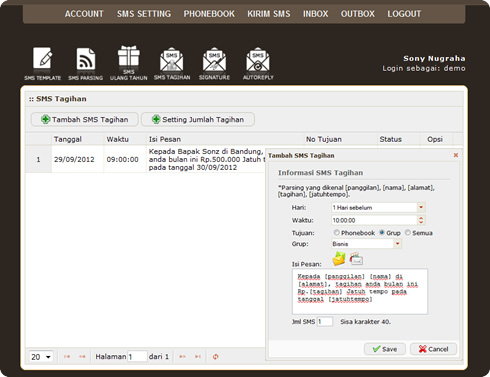490x377 pixels.
Task: Open the ACCOUNT menu
Action: pyautogui.click(x=84, y=14)
